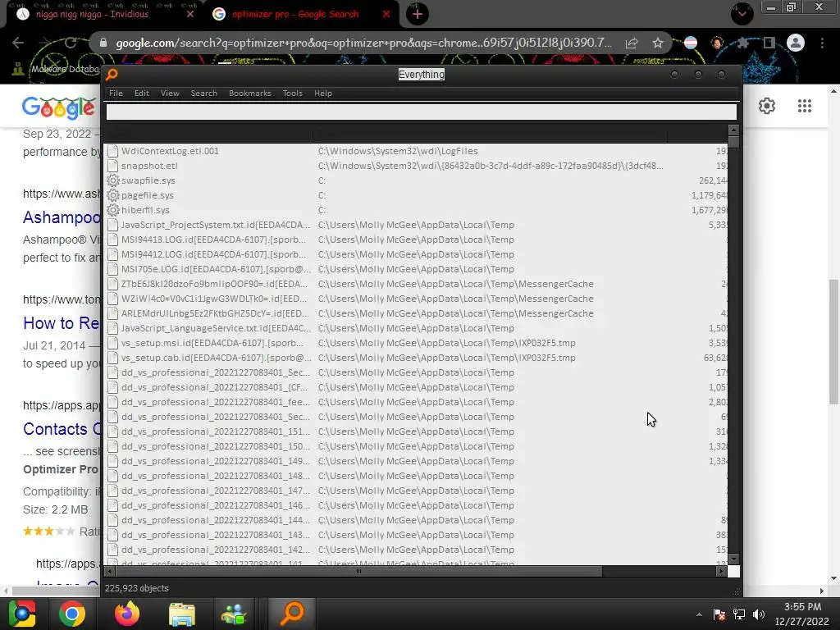Click Everything horizontal scrollbar left arrow
This screenshot has height=630, width=840.
[x=109, y=572]
